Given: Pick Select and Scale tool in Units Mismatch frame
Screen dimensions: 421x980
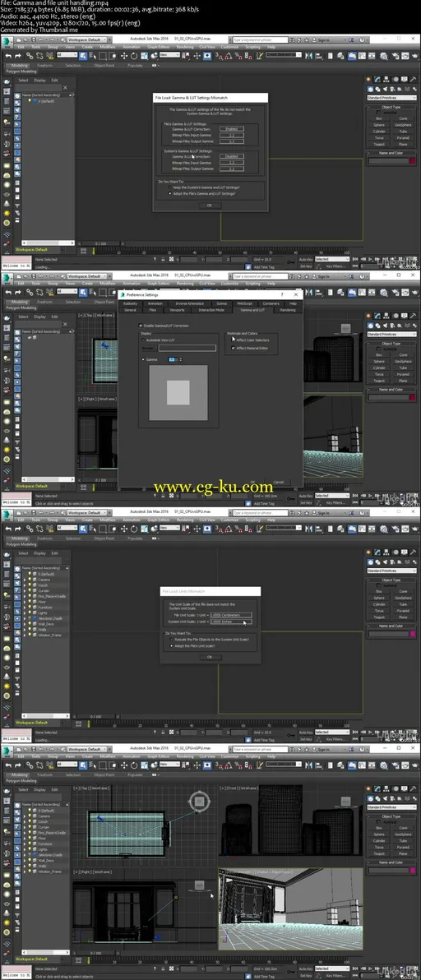Looking at the screenshot, I should click(143, 528).
